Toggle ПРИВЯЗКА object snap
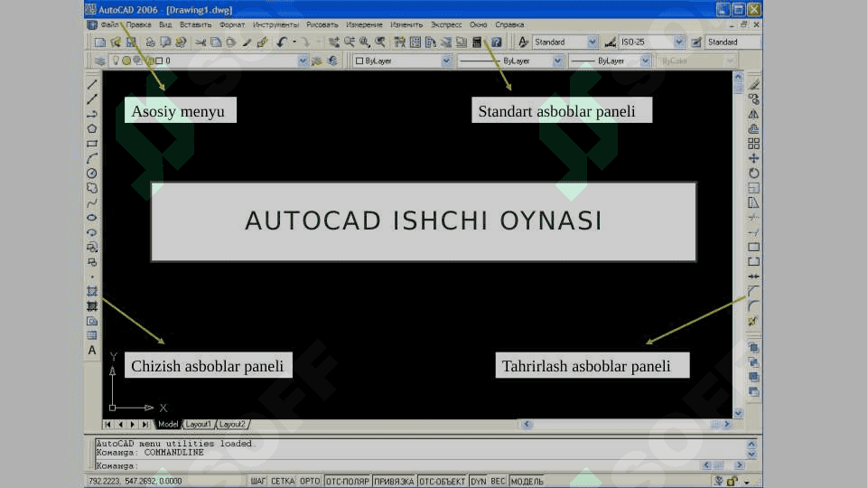Viewport: 868px width, 488px height. 394,482
